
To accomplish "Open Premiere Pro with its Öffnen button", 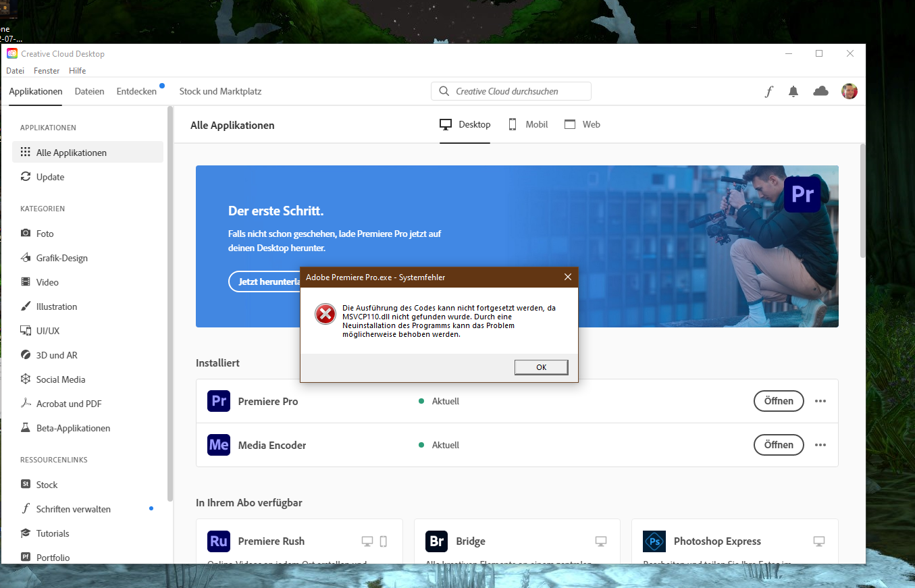I will (779, 401).
